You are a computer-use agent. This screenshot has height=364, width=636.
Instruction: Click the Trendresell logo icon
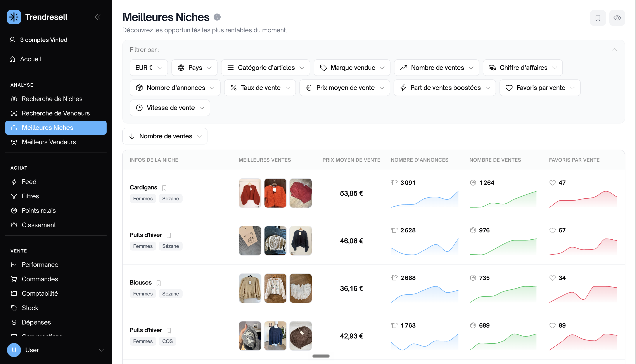tap(14, 17)
